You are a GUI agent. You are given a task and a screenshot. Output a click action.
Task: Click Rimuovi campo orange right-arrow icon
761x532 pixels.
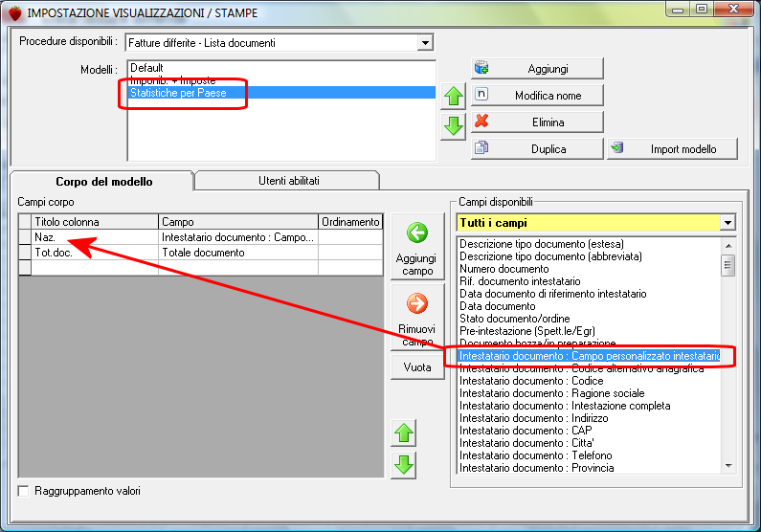pyautogui.click(x=417, y=303)
